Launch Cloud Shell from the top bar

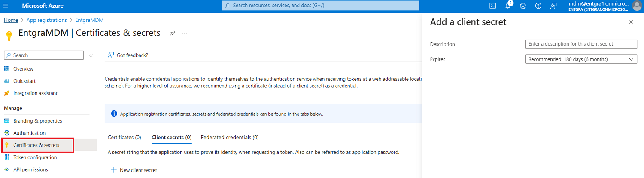pos(493,6)
